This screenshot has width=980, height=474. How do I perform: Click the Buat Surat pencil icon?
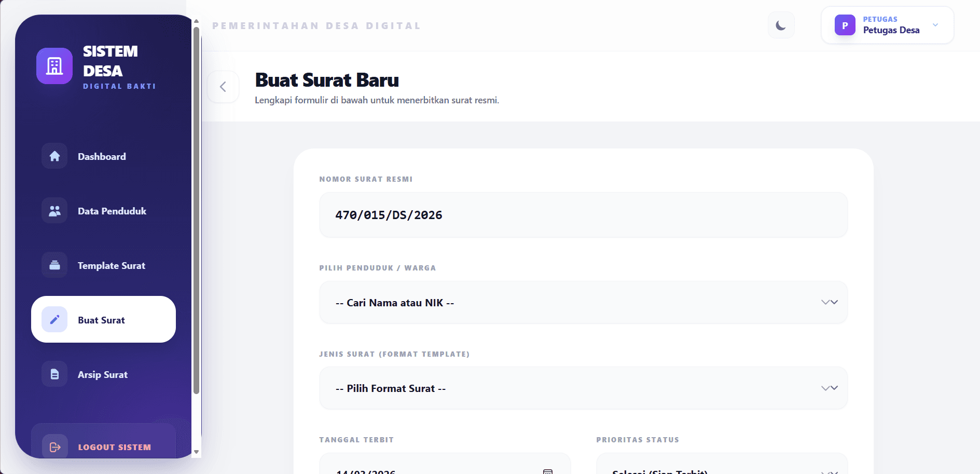(54, 320)
